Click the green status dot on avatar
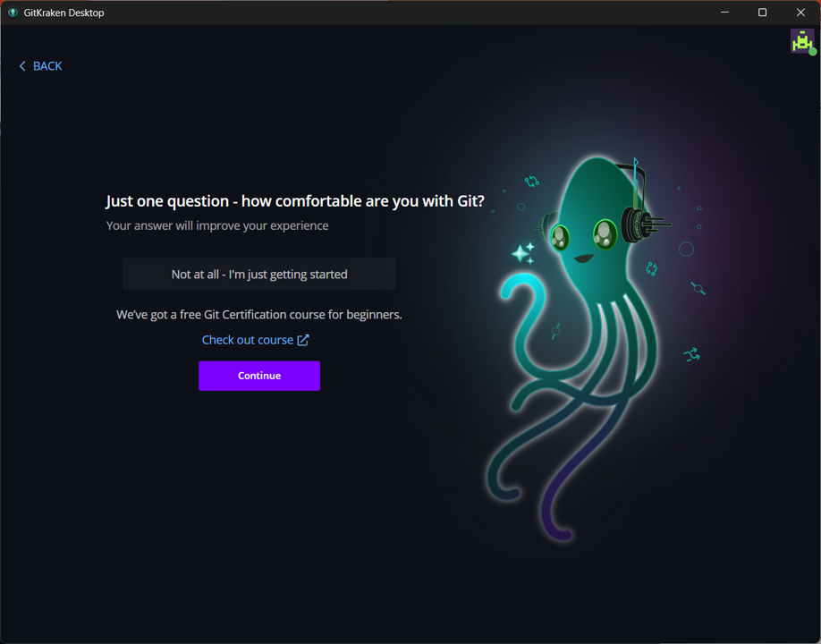The image size is (821, 644). (x=813, y=52)
